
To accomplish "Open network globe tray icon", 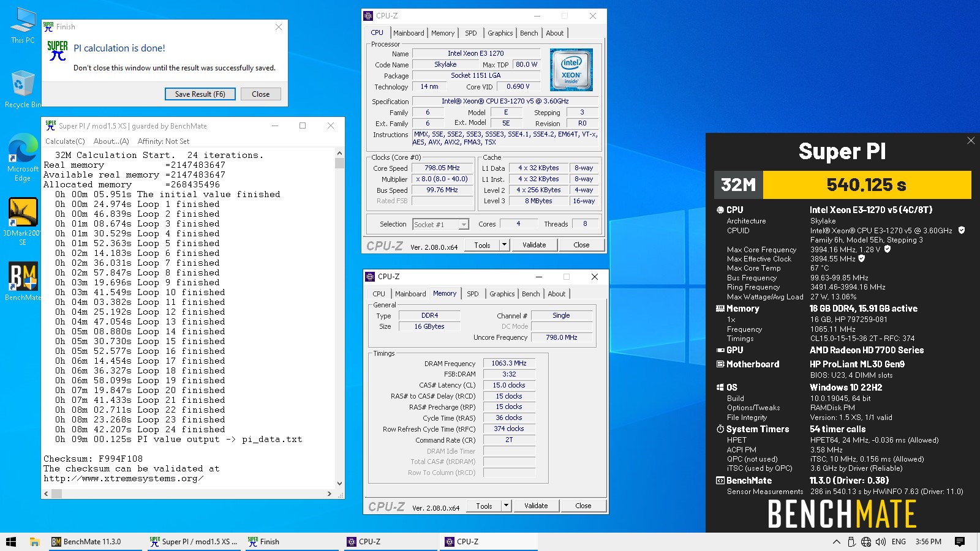I will (865, 542).
